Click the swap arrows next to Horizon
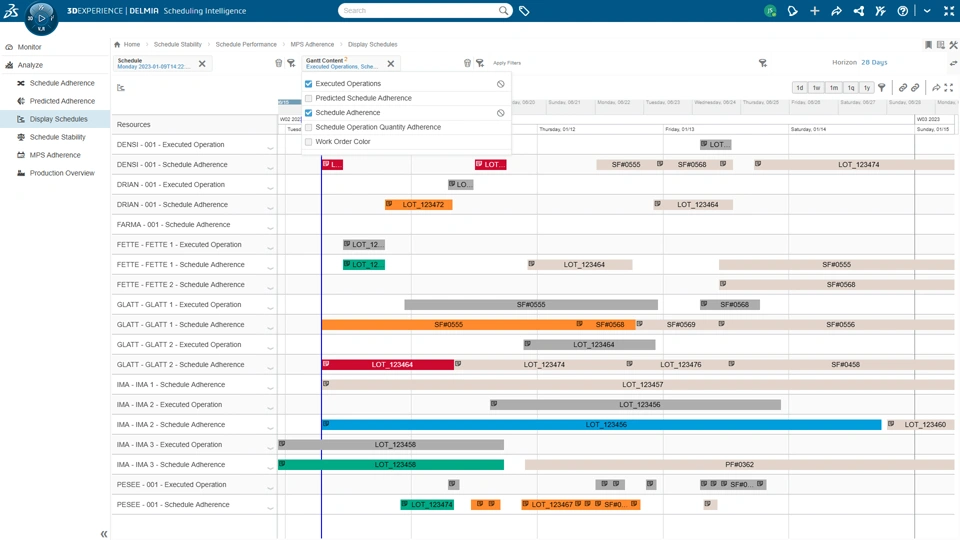This screenshot has width=960, height=540. [953, 63]
